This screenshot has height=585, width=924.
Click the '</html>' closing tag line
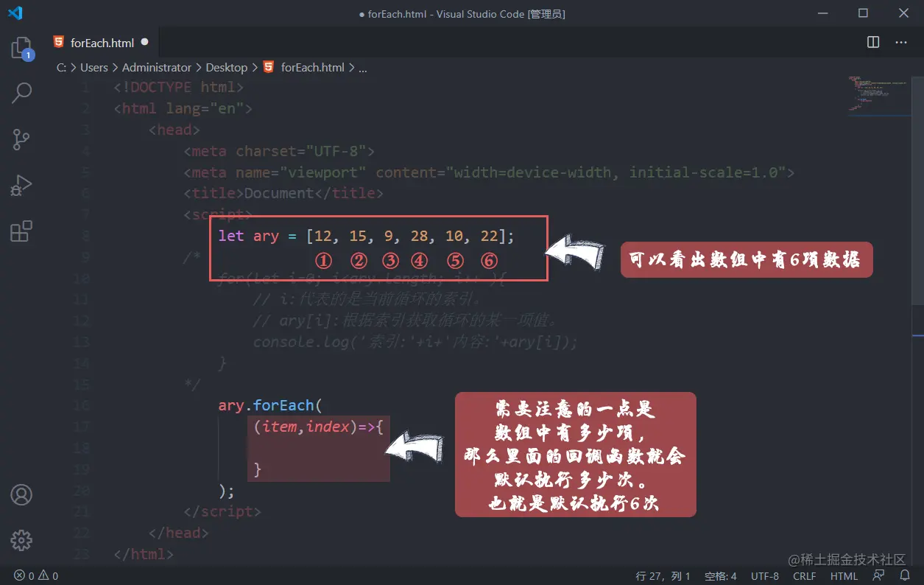pos(144,553)
